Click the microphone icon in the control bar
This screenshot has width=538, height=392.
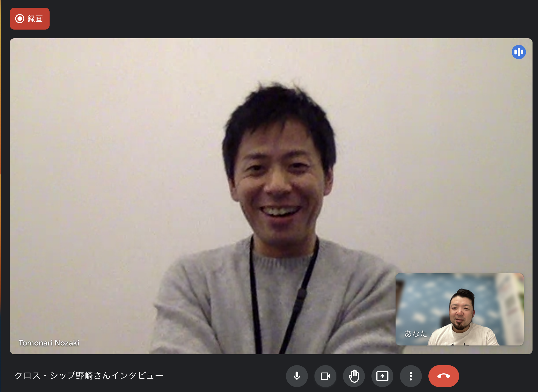click(x=297, y=376)
